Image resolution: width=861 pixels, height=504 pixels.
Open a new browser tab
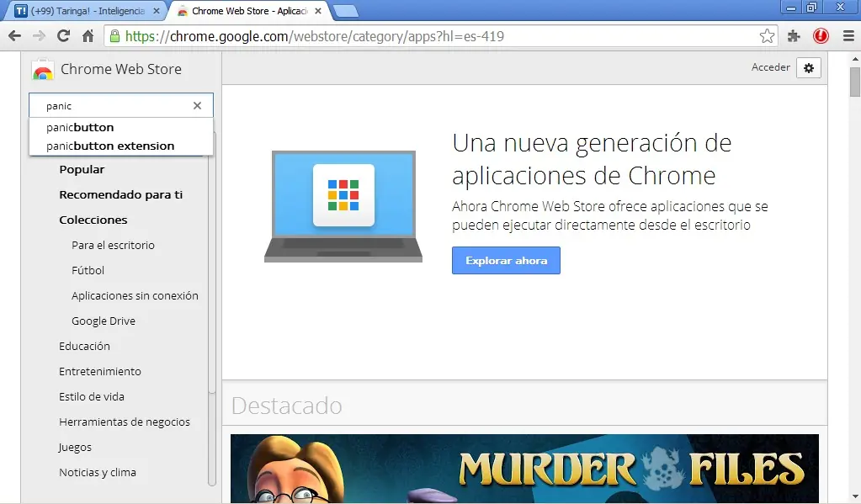[345, 11]
